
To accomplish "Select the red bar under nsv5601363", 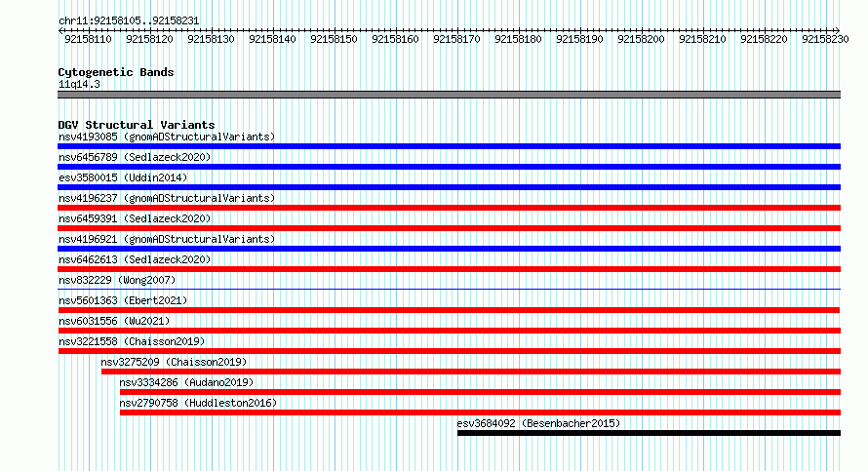I will pyautogui.click(x=449, y=310).
